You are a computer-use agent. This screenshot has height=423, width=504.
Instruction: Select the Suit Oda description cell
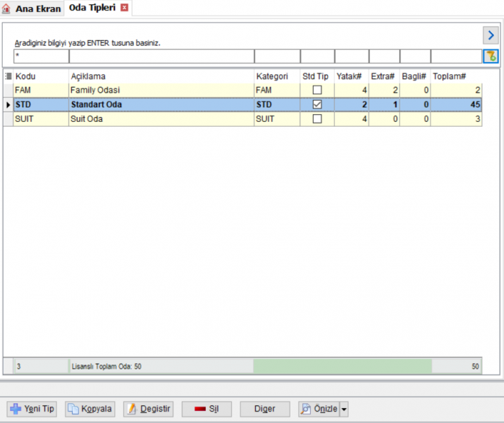coord(161,119)
